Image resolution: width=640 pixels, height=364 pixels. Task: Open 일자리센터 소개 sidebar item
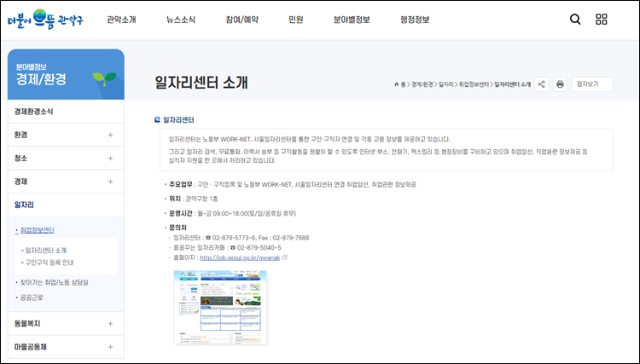click(x=46, y=251)
